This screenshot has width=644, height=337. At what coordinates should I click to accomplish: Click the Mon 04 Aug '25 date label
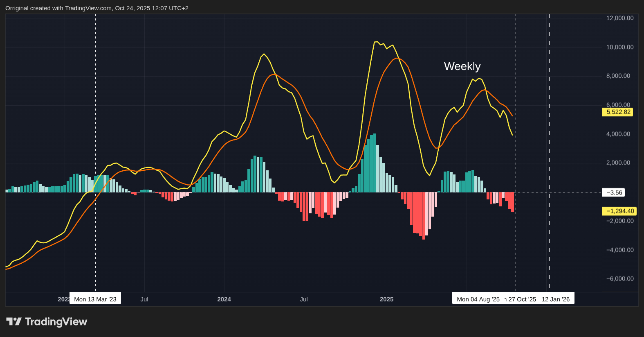coord(478,299)
